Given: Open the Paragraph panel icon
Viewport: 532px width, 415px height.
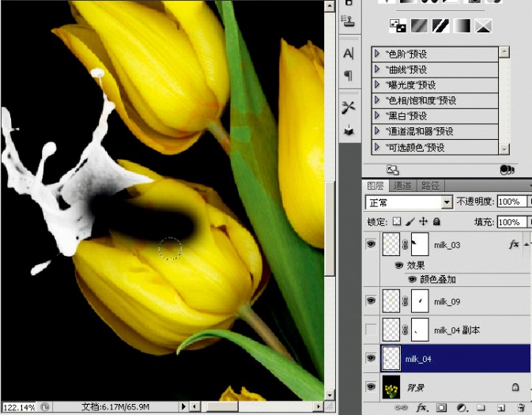Looking at the screenshot, I should (x=348, y=75).
